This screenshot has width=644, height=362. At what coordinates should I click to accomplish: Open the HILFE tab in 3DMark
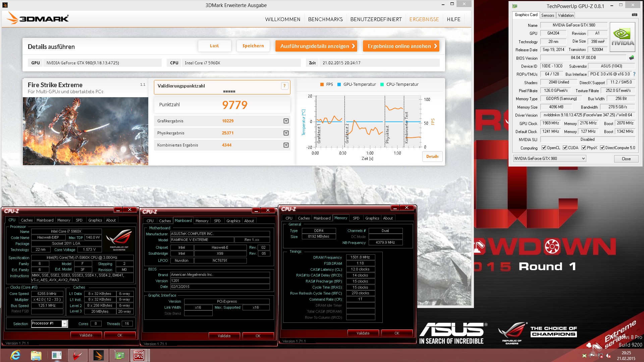point(453,19)
